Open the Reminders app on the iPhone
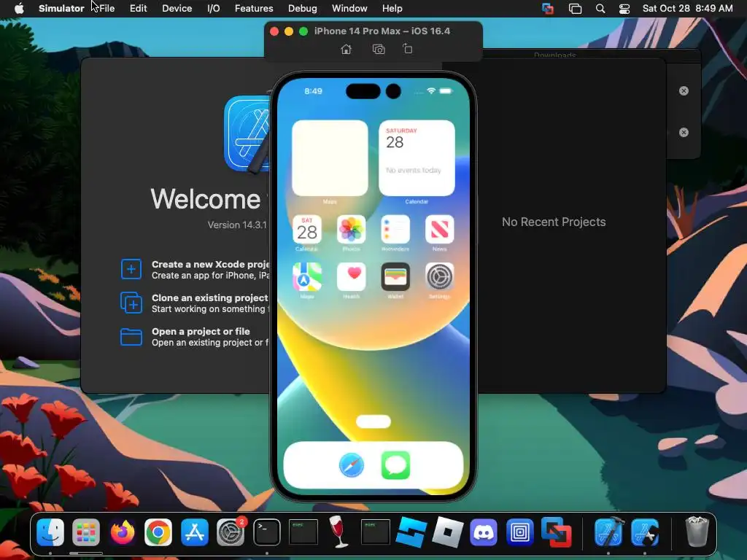 click(395, 229)
